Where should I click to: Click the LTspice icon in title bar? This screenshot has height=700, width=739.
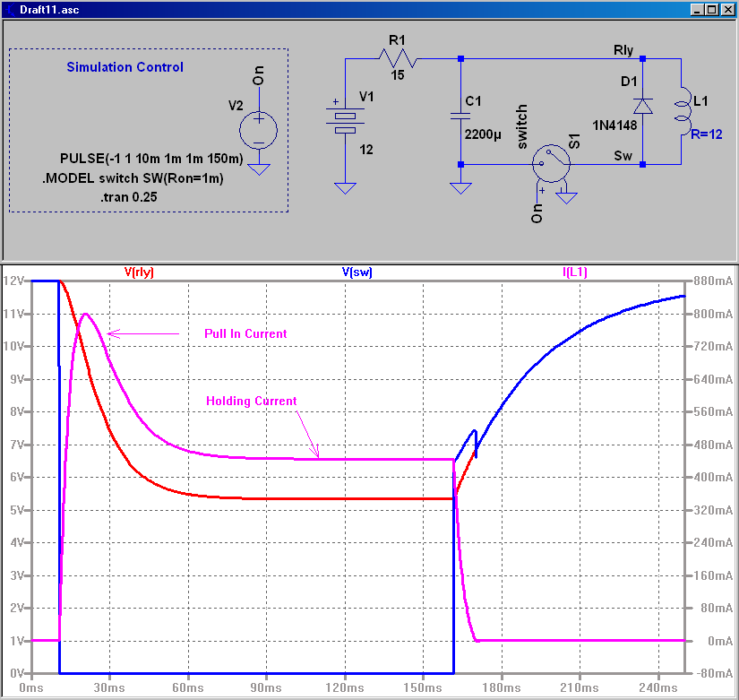[9, 10]
